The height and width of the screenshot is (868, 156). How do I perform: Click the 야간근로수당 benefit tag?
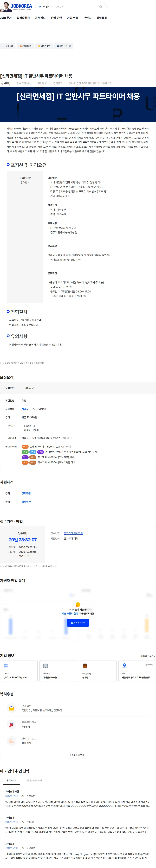pyautogui.click(x=64, y=46)
